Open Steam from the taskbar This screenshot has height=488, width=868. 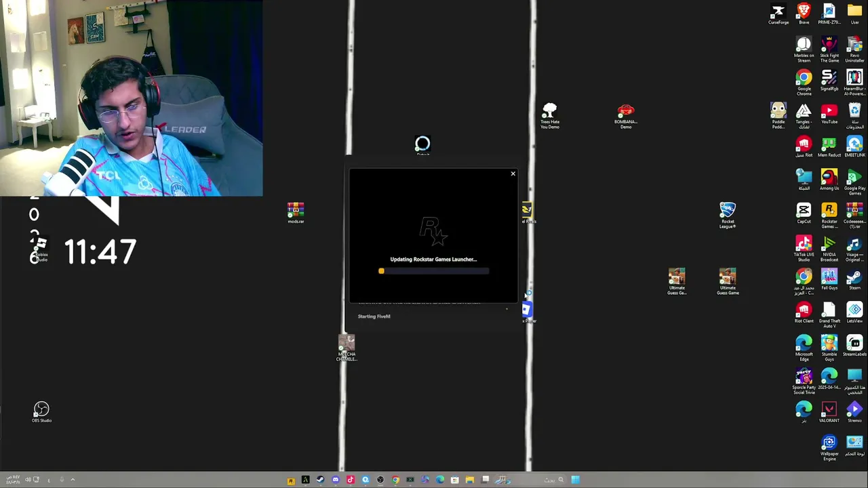tap(321, 481)
